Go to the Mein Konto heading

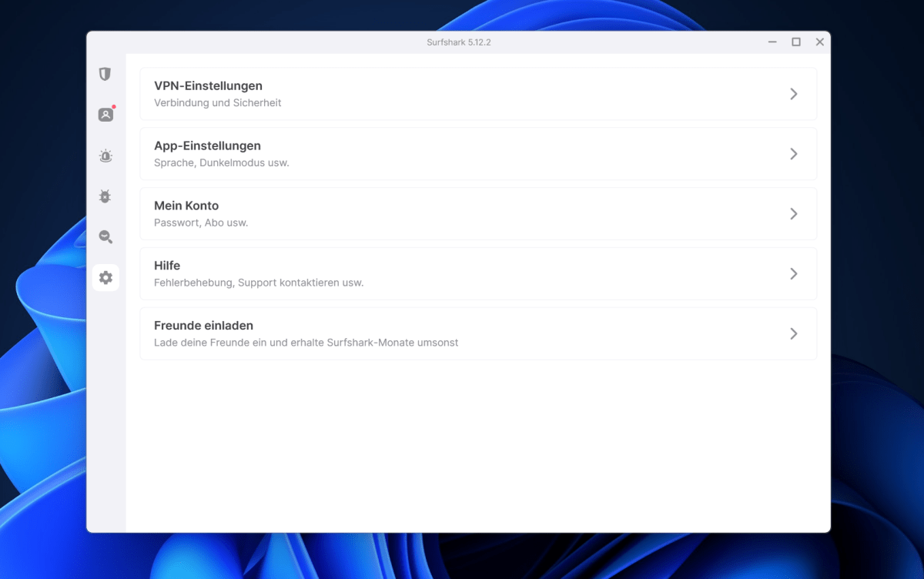coord(186,206)
